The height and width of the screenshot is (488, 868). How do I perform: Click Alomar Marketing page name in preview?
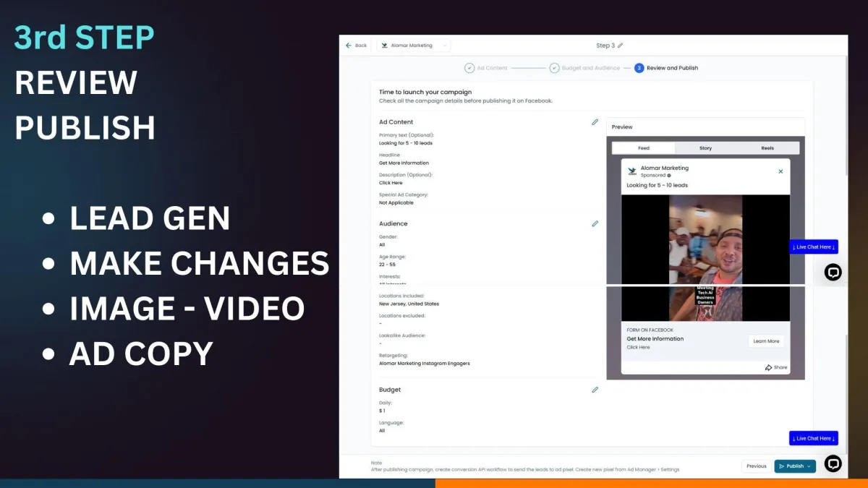click(665, 168)
